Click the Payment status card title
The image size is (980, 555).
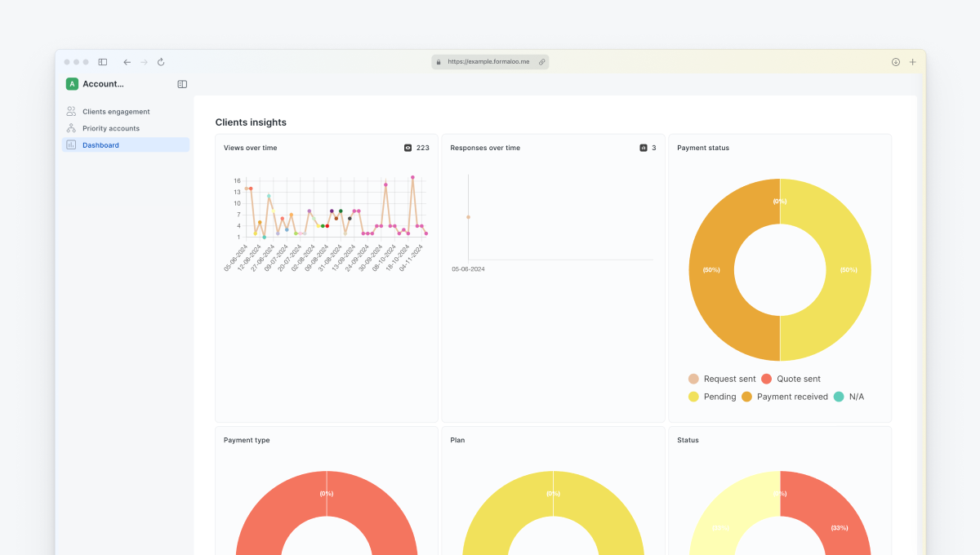click(x=703, y=148)
